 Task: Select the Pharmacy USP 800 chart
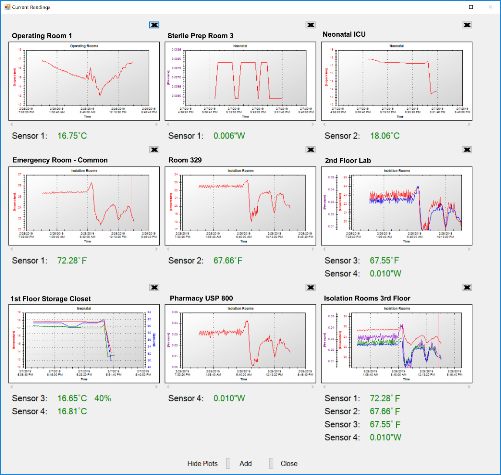tap(240, 344)
